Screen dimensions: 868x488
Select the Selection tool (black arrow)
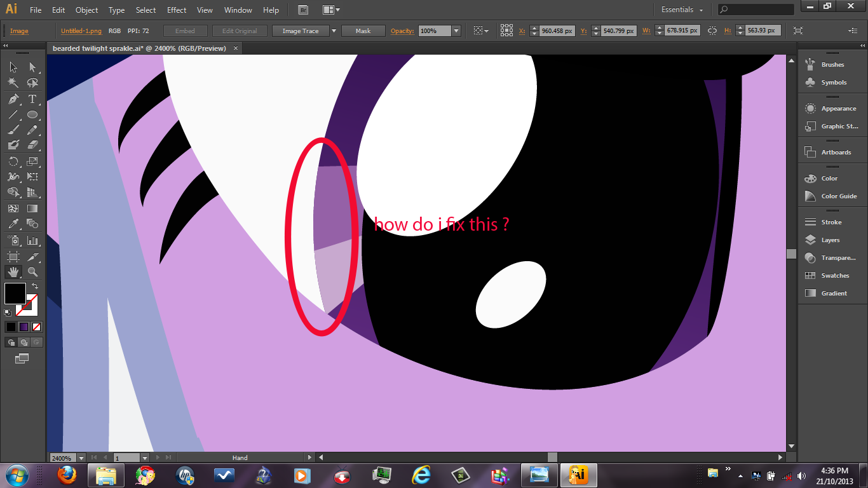point(13,67)
